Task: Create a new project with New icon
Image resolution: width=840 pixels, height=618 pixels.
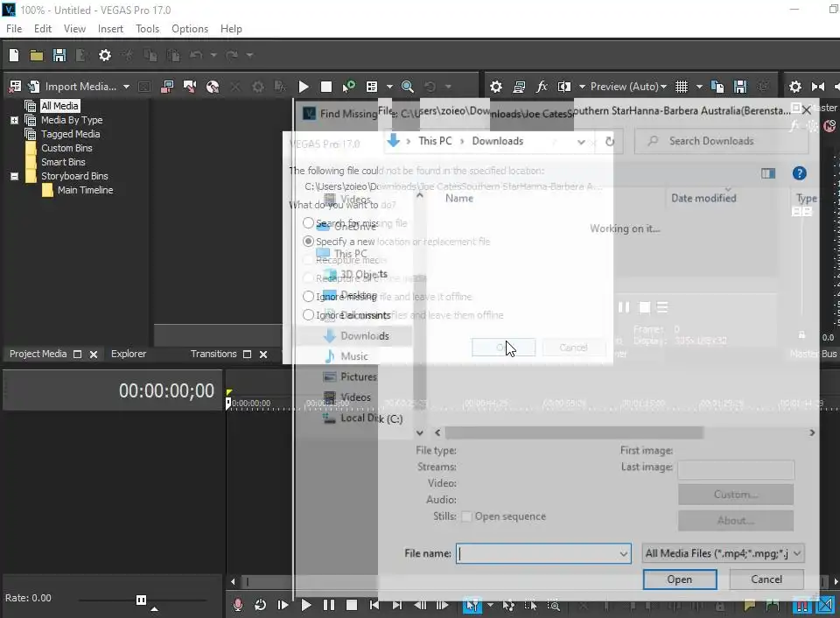Action: click(x=14, y=54)
